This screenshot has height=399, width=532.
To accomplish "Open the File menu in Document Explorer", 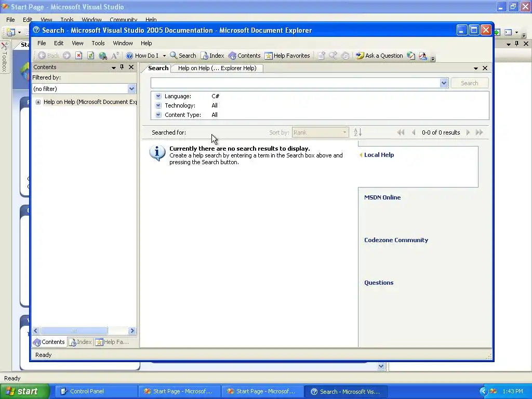I will [x=42, y=43].
